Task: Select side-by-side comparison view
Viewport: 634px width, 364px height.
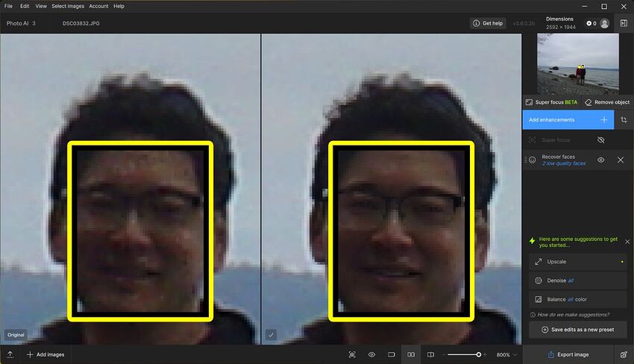Action: (410, 354)
